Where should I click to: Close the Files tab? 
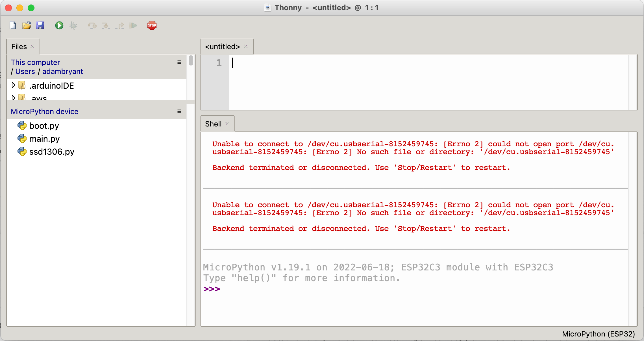[32, 46]
